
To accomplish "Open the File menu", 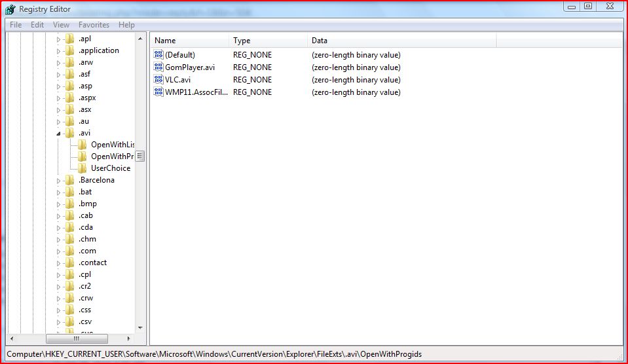I will pyautogui.click(x=16, y=25).
